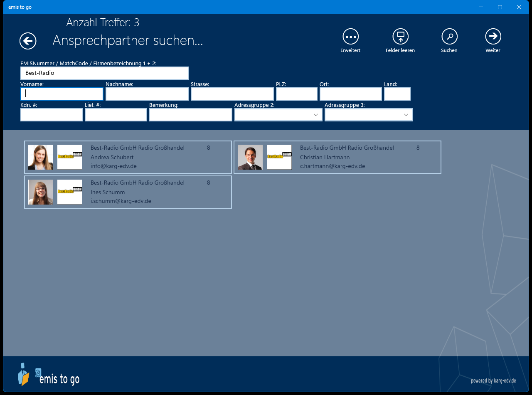The image size is (532, 395).
Task: Open the Erweitert options icon
Action: click(x=350, y=37)
